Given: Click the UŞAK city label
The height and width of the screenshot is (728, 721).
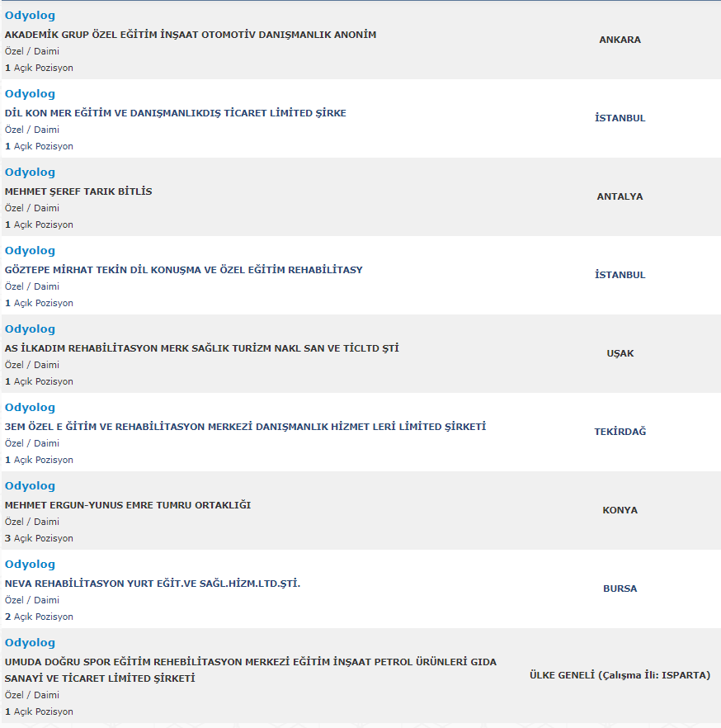Looking at the screenshot, I should tap(620, 353).
